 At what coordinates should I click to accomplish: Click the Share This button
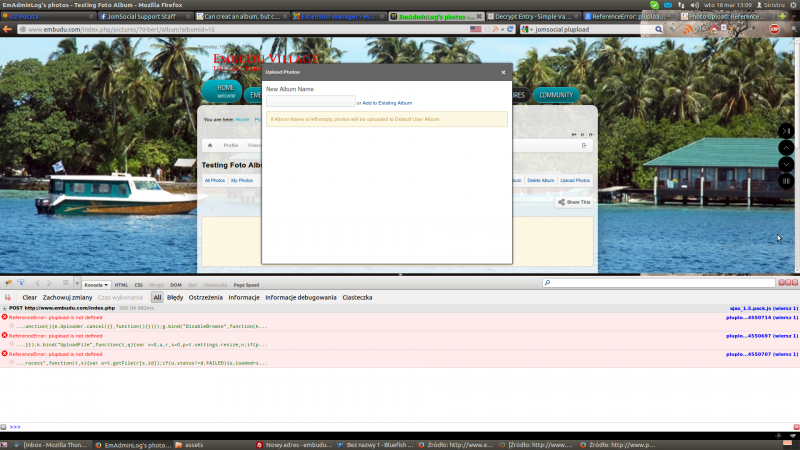click(x=574, y=202)
